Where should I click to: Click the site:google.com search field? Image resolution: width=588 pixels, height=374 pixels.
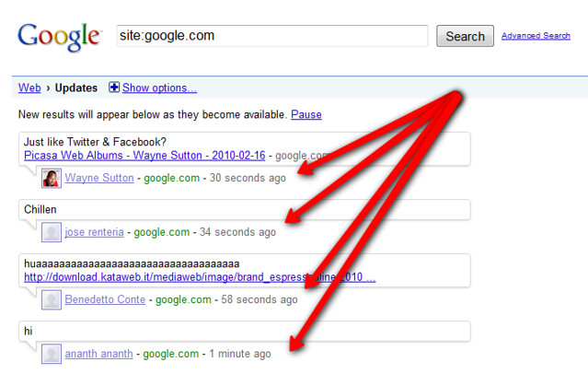coord(272,36)
